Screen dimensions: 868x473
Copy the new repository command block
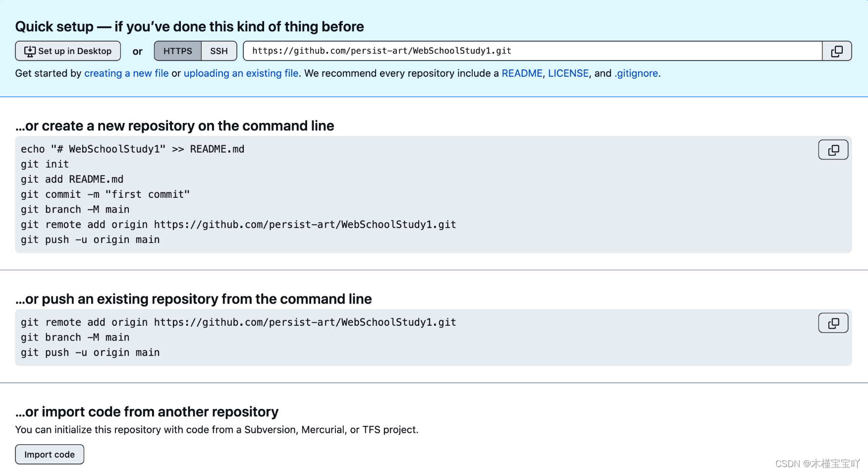[x=833, y=150]
